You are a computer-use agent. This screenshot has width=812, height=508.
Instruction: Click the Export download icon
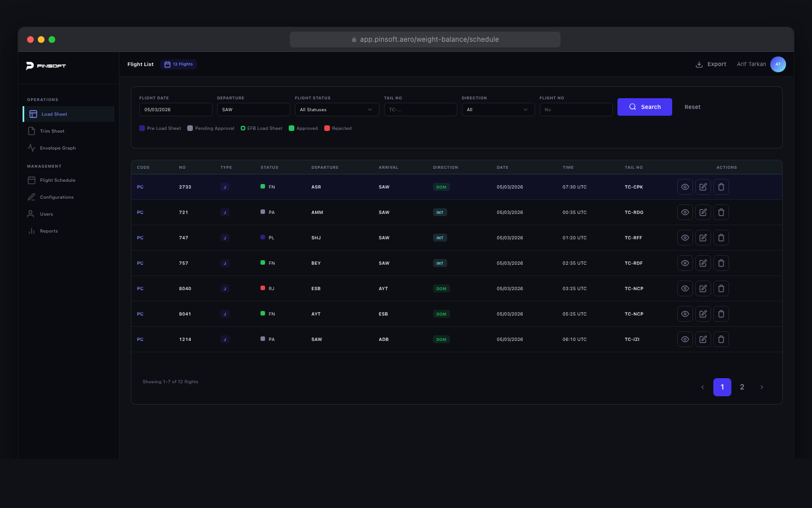(x=699, y=64)
